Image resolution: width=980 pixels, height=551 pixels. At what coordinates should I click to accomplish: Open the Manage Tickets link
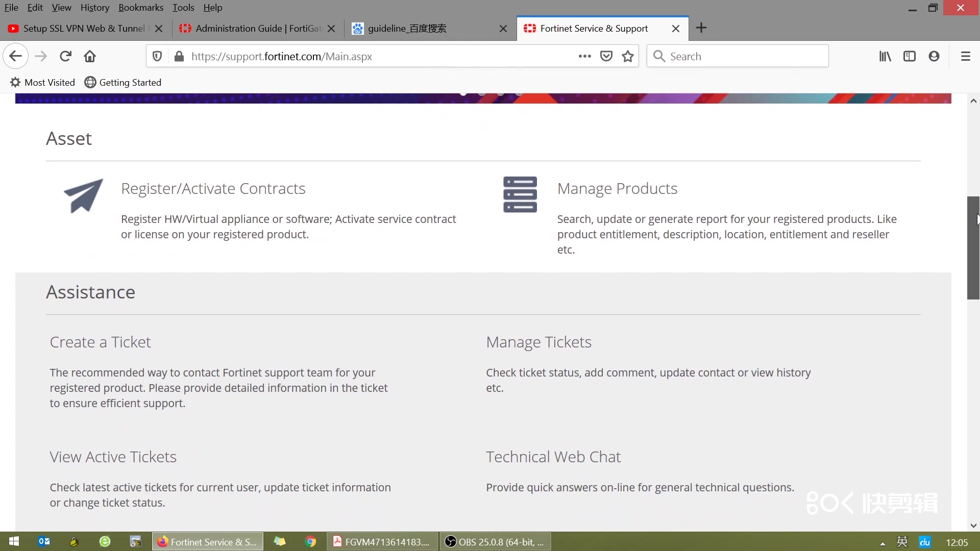538,342
